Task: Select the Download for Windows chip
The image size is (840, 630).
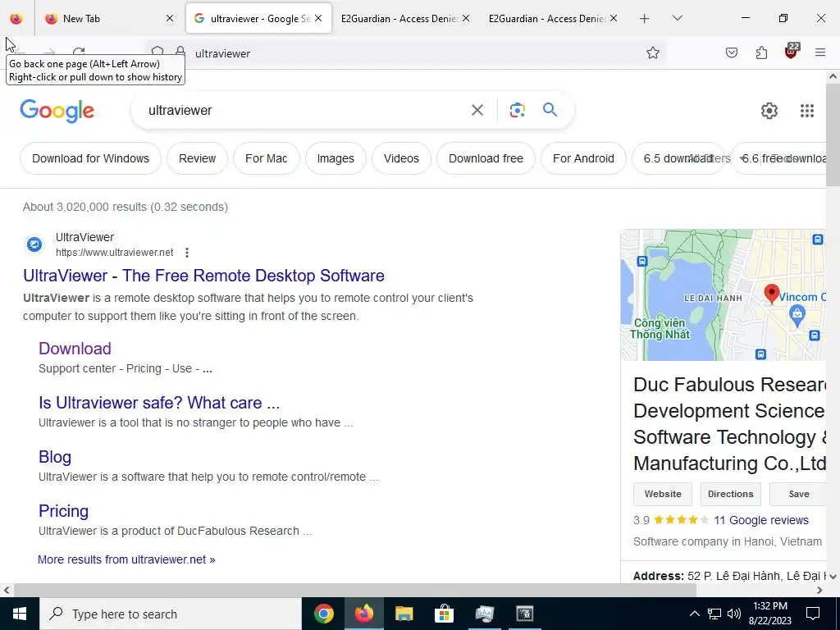Action: pyautogui.click(x=90, y=158)
